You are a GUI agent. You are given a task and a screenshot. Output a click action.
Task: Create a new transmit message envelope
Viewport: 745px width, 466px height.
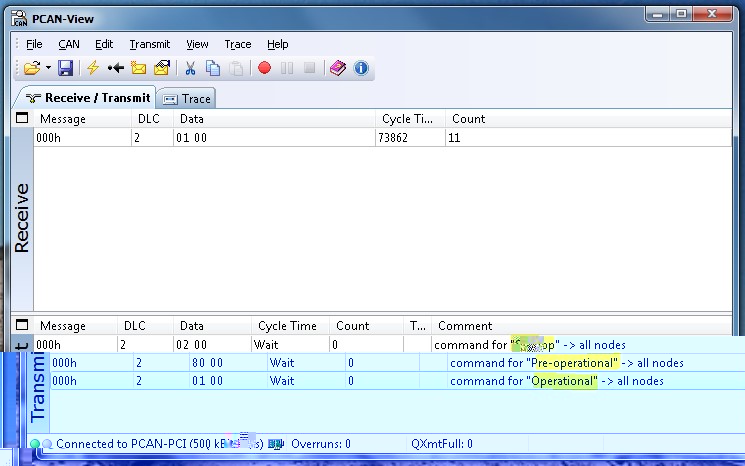pos(138,68)
